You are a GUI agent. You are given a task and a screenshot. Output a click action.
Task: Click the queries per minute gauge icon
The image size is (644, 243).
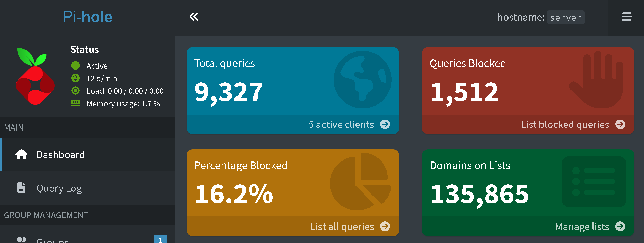coord(75,78)
